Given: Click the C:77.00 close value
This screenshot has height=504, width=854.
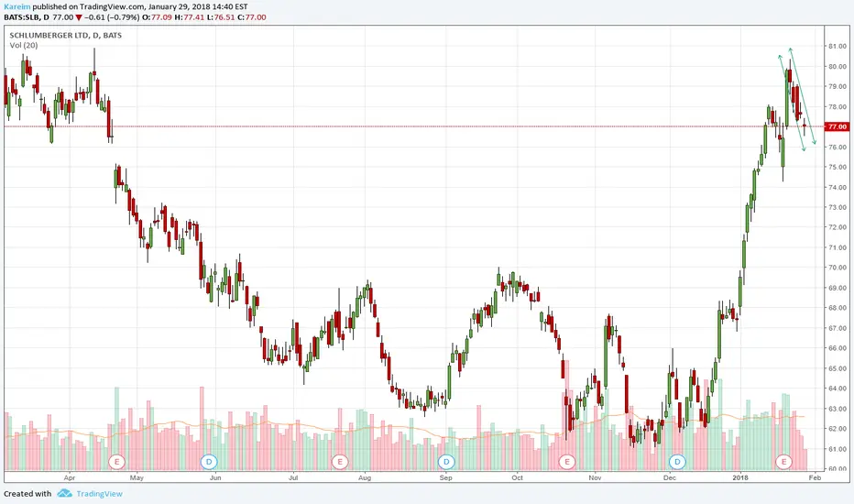Looking at the screenshot, I should pyautogui.click(x=252, y=16).
